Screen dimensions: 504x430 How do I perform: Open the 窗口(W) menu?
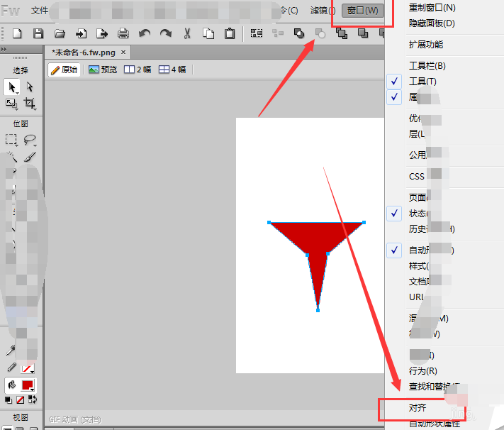pos(362,11)
